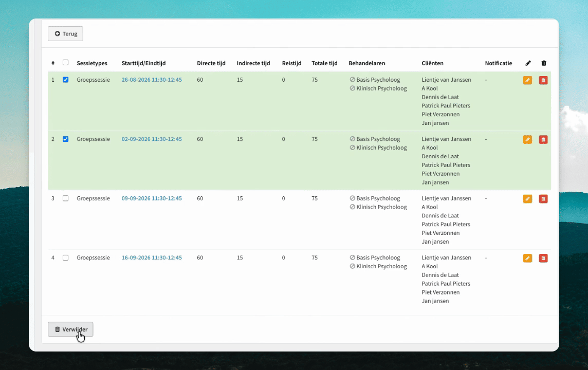Click Basis Psycholoog in row 1
The image size is (588, 370).
378,80
